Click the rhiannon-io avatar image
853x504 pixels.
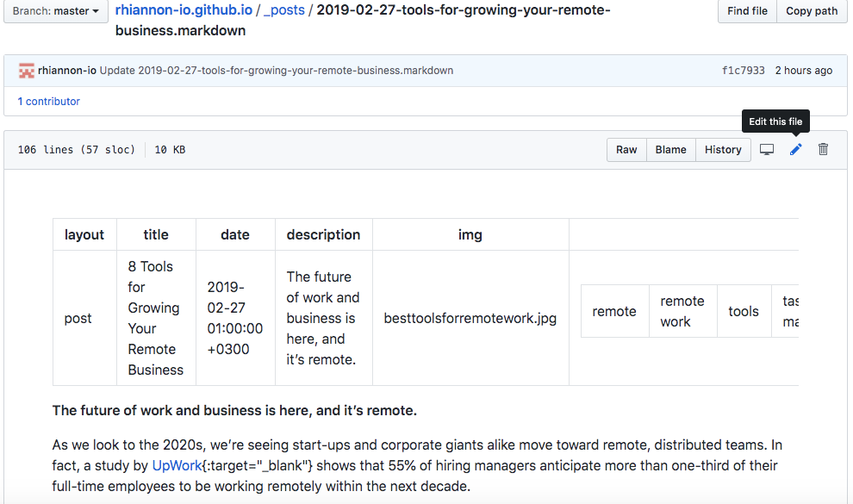tap(26, 71)
